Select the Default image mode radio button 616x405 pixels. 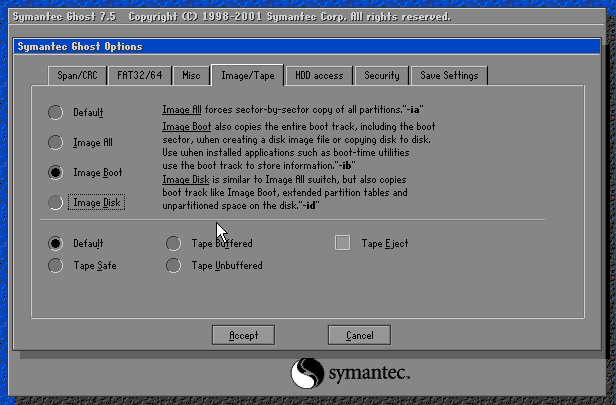tap(55, 112)
